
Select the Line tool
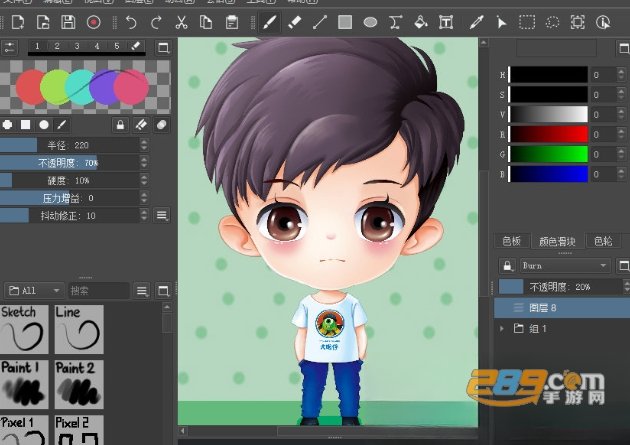(320, 22)
